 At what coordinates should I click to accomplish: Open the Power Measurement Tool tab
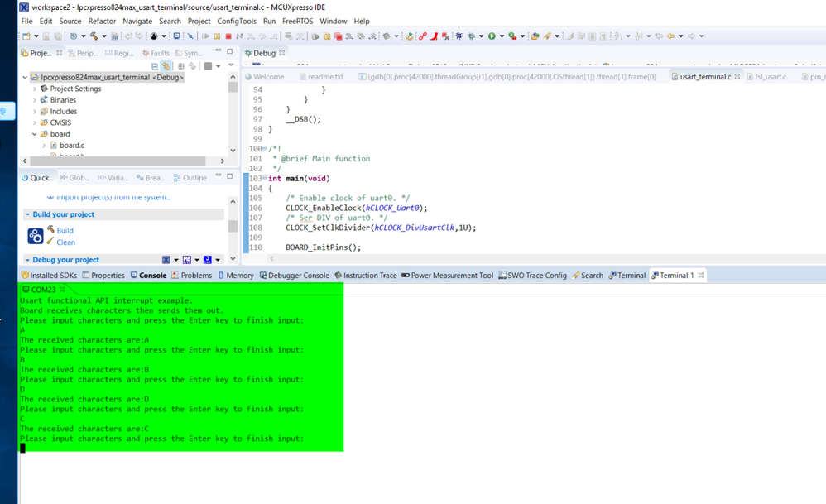447,276
